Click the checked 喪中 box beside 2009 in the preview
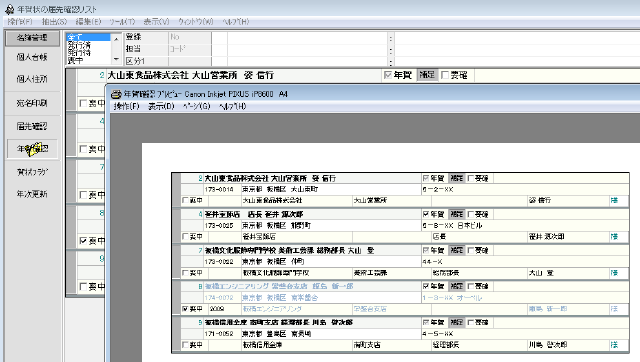640x362 pixels. (x=185, y=309)
